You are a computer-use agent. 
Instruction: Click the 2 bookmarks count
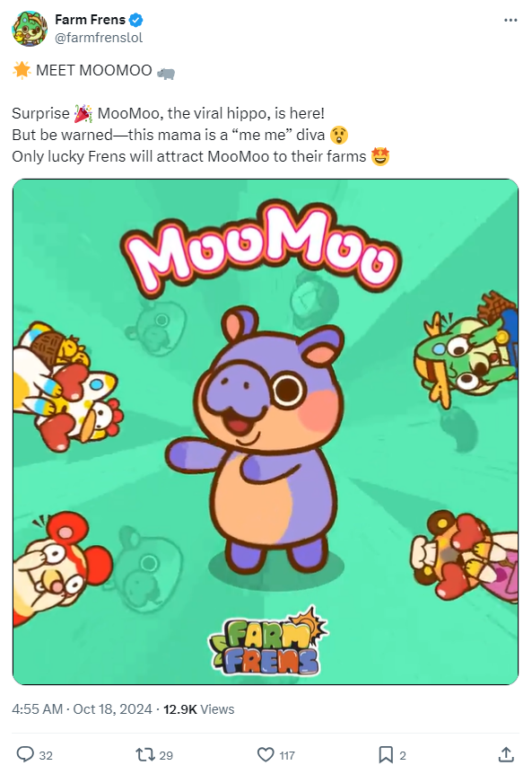tap(403, 755)
